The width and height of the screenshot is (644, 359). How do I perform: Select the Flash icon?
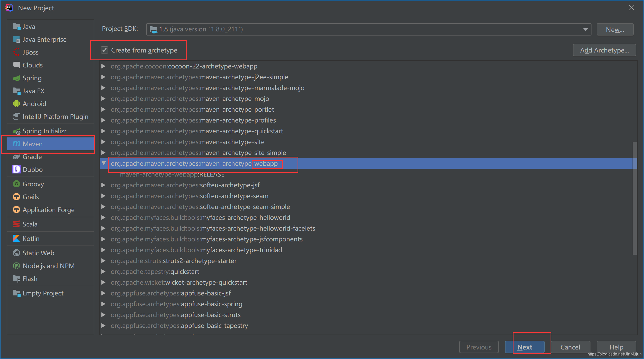coord(16,279)
